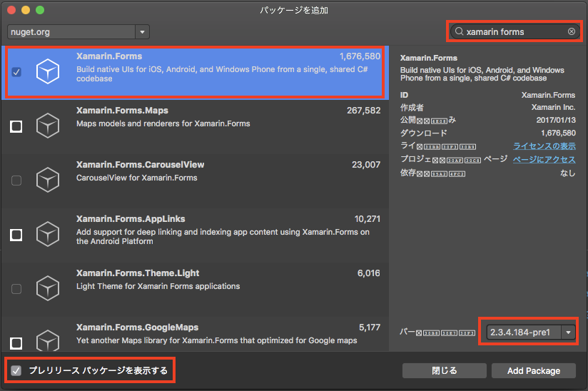Select the Xamarin.Forms.GoogleMaps package title
This screenshot has height=391, width=588.
tap(137, 327)
